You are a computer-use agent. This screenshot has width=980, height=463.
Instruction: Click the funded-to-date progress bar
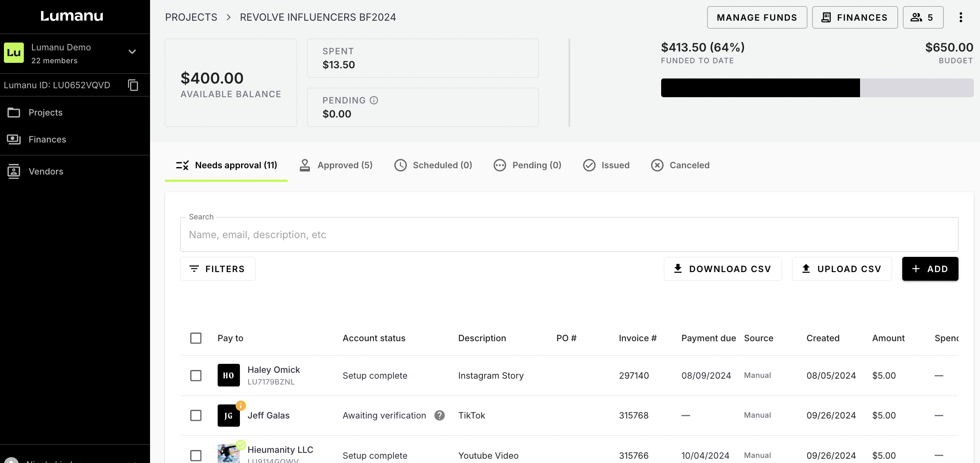pyautogui.click(x=817, y=88)
